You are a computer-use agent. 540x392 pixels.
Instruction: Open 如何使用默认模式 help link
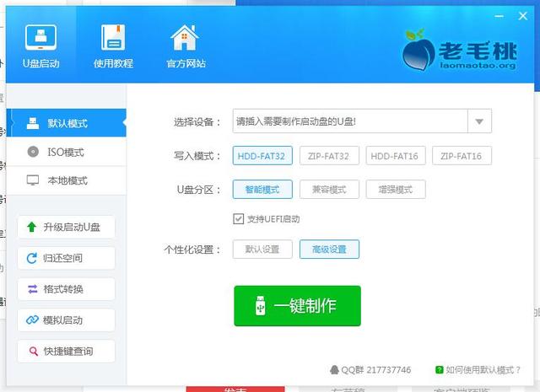click(x=478, y=370)
